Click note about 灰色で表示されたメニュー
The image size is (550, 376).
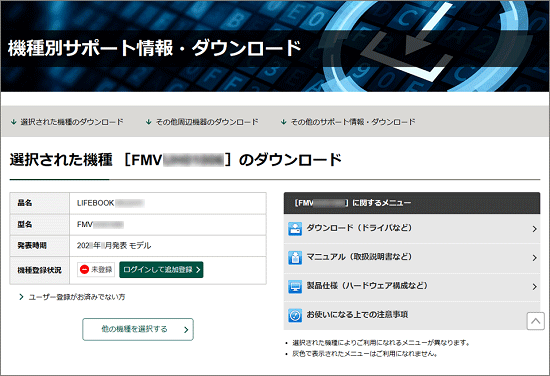[x=365, y=354]
